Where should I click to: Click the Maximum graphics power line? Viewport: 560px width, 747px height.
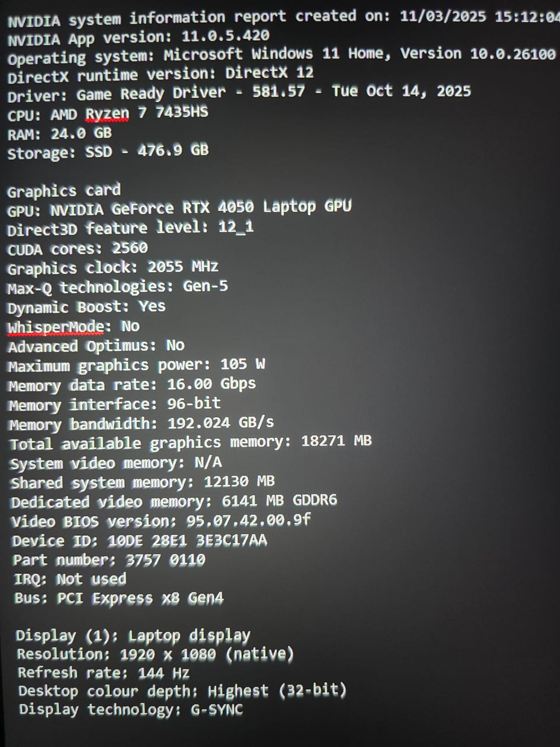(x=136, y=366)
